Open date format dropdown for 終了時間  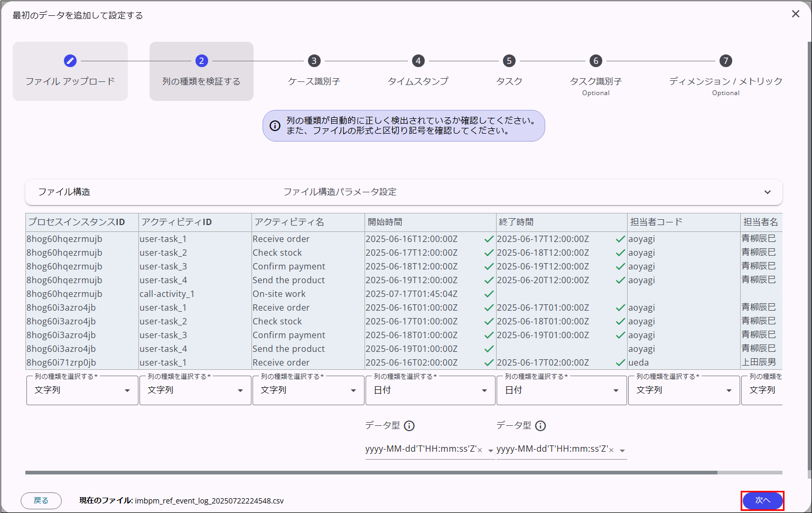[622, 451]
